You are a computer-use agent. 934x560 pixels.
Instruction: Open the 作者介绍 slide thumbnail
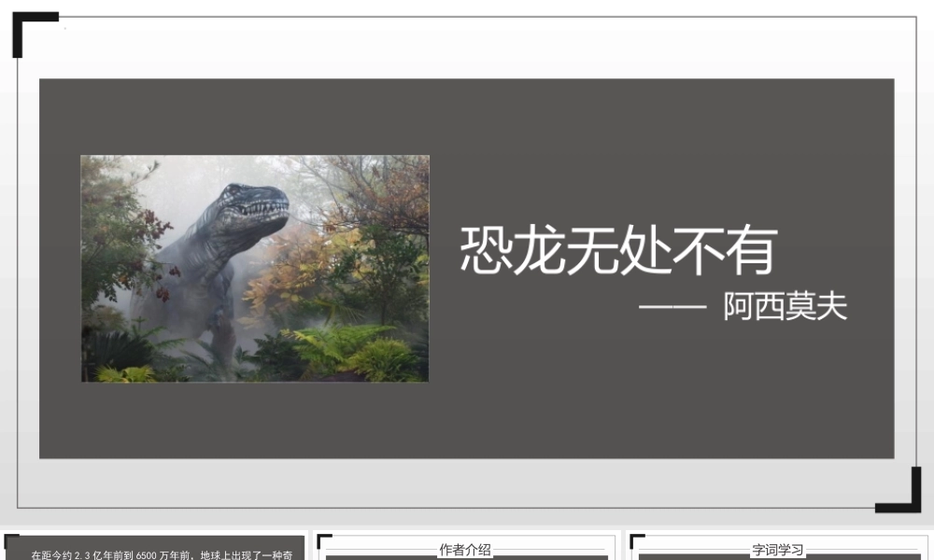click(x=467, y=546)
